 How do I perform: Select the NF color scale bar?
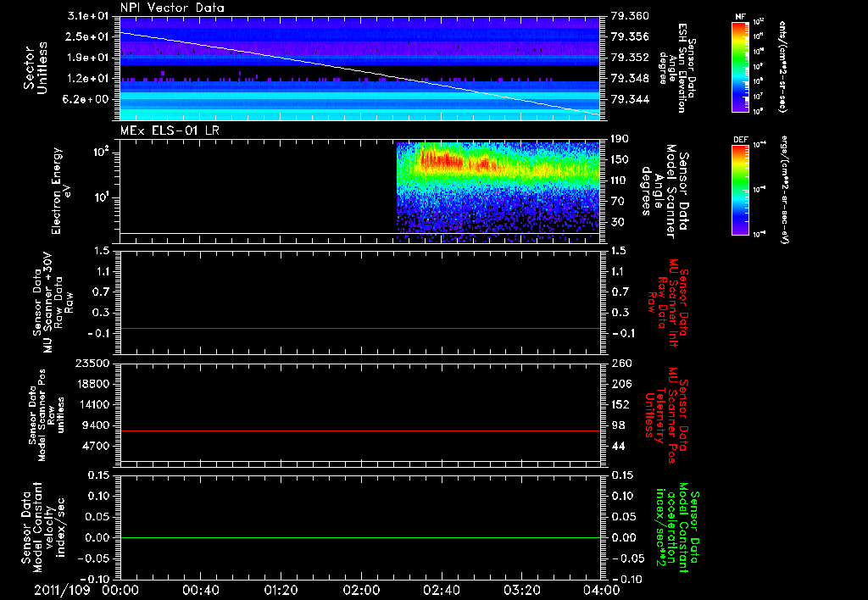(740, 67)
